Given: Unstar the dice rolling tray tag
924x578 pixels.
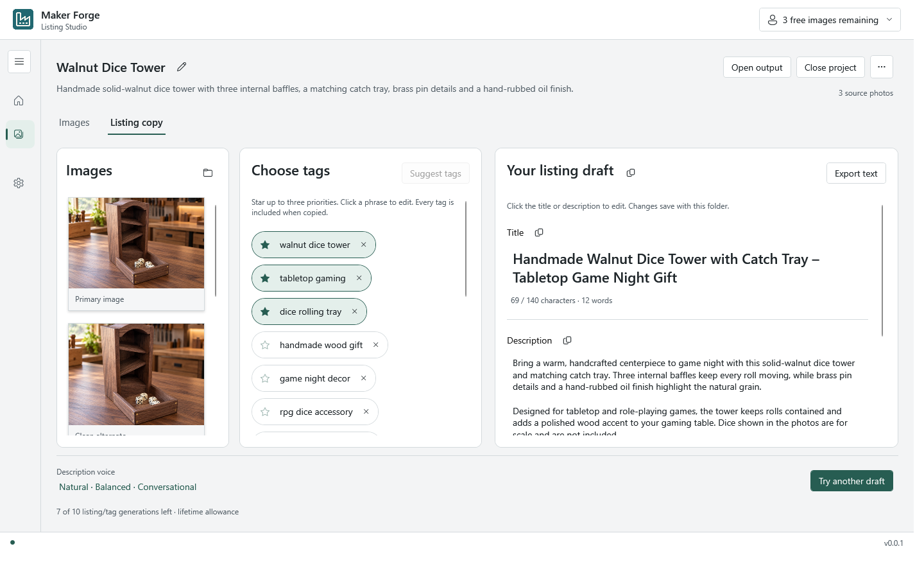Looking at the screenshot, I should tap(265, 311).
